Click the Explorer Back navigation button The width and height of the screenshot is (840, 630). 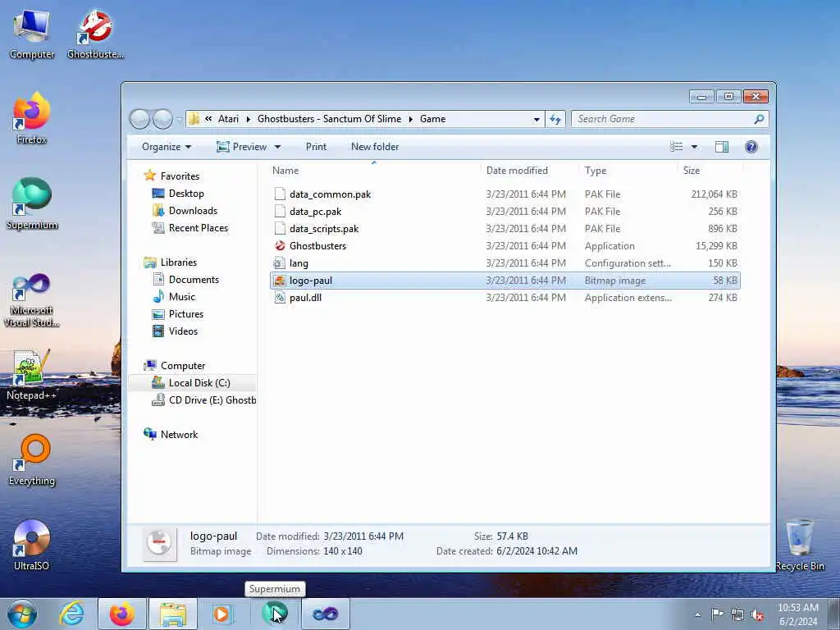(139, 119)
